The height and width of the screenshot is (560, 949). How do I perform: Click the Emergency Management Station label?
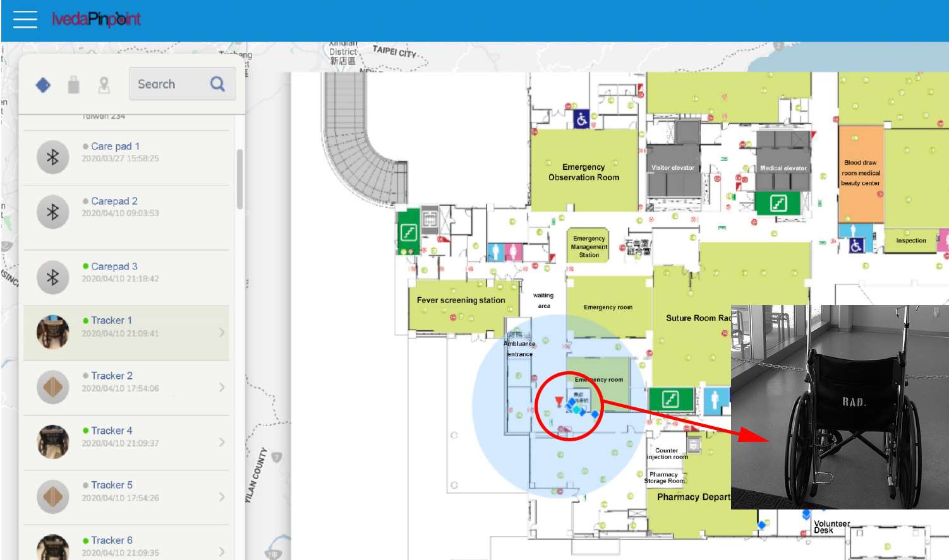coord(589,247)
